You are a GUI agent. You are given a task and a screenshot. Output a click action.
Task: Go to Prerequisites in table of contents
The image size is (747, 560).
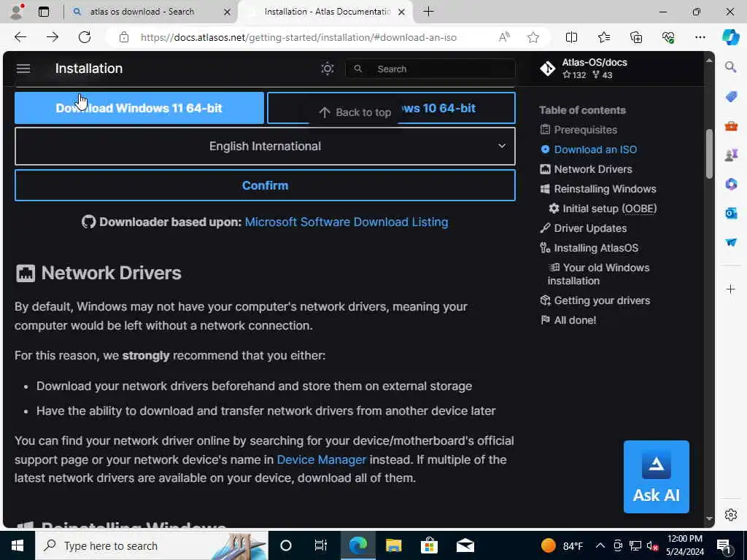pyautogui.click(x=585, y=130)
